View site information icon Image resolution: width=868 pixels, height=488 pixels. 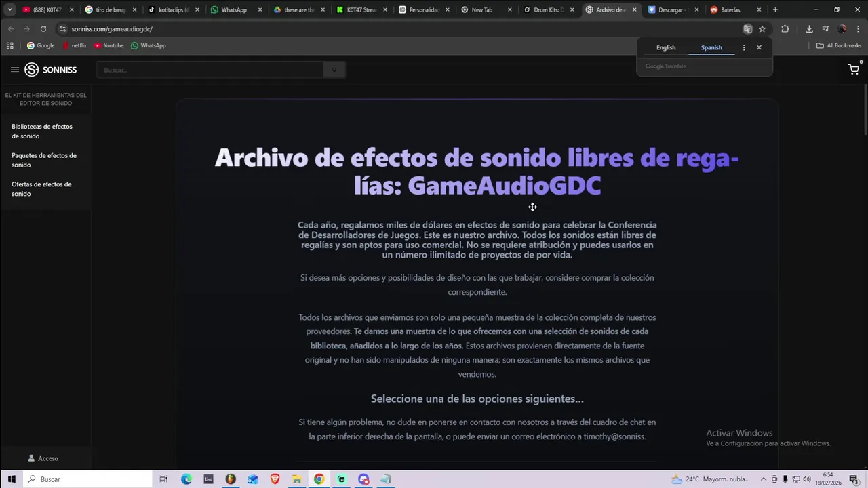point(62,29)
